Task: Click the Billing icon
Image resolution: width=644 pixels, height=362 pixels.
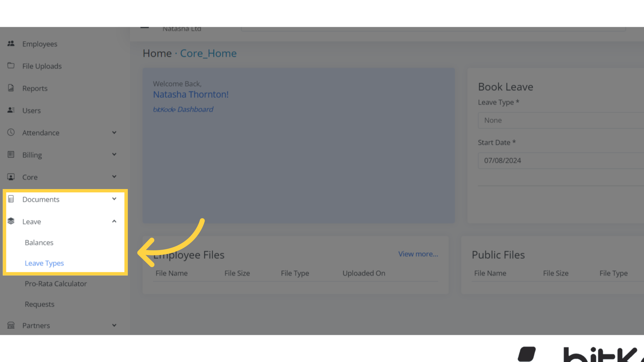Action: [x=11, y=155]
